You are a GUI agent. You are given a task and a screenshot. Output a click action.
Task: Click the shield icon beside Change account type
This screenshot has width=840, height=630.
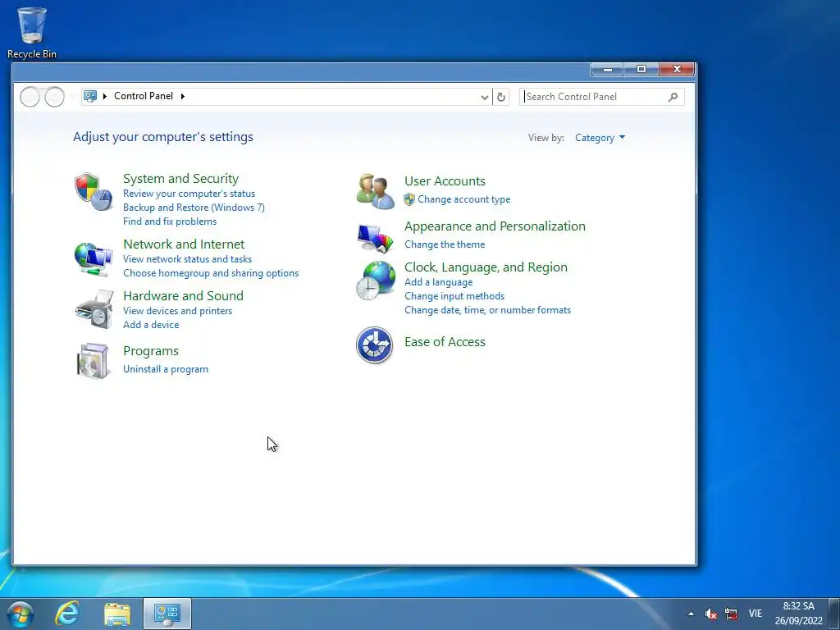tap(409, 199)
